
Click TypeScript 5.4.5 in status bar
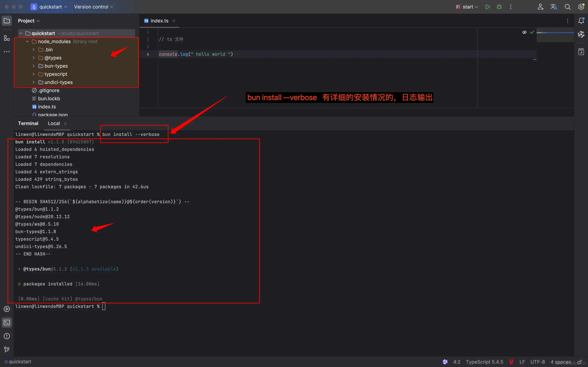[x=484, y=362]
